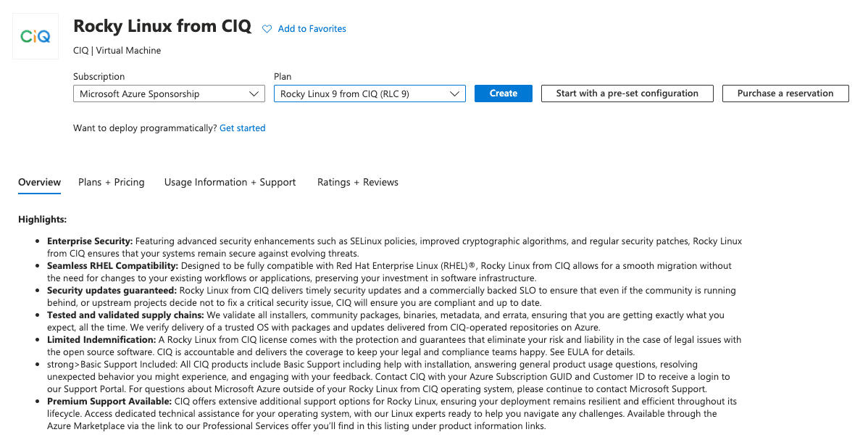Viewport: 868px width, 440px height.
Task: Click the Highlights heading
Action: (x=42, y=219)
